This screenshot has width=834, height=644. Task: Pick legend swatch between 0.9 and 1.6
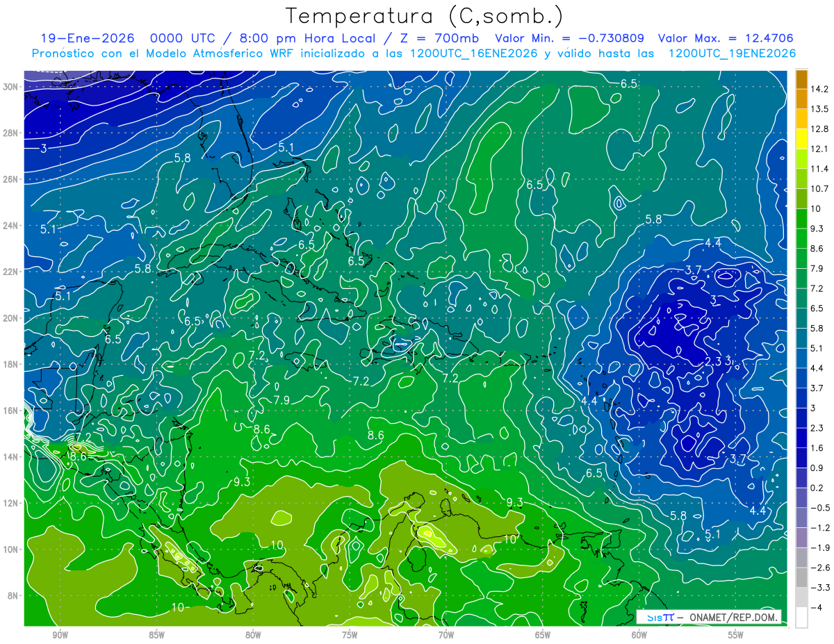[x=801, y=457]
